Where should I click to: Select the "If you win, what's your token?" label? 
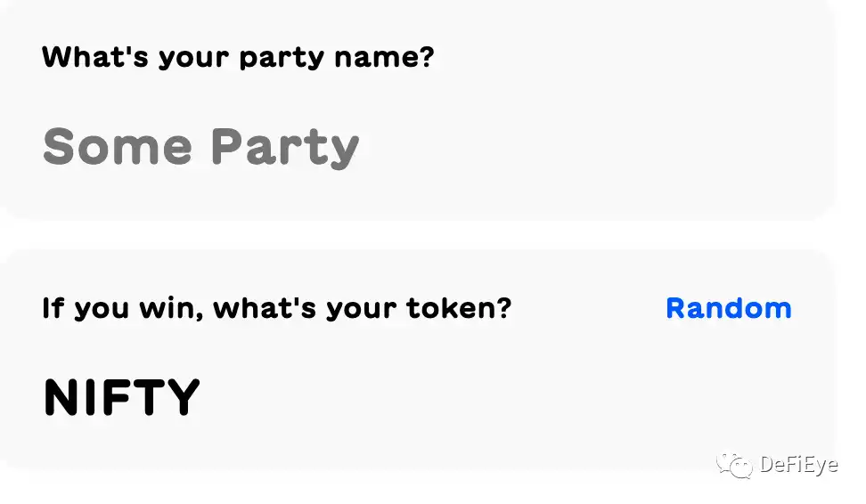(276, 309)
